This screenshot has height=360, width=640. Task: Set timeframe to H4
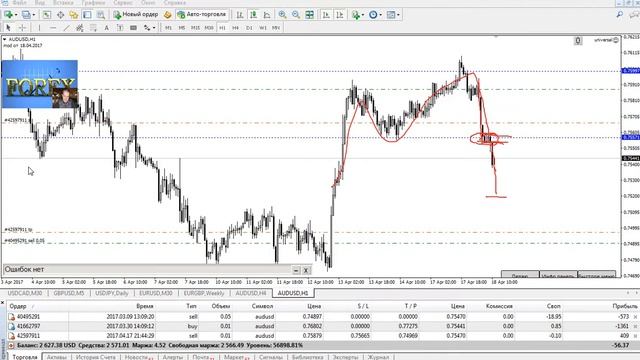click(236, 28)
